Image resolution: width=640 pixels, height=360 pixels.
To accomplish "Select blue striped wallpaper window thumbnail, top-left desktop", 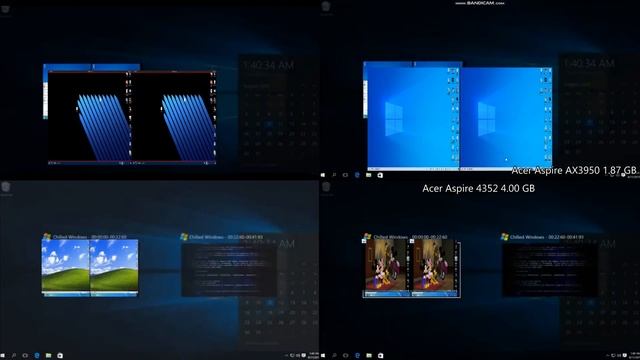I will 132,118.
